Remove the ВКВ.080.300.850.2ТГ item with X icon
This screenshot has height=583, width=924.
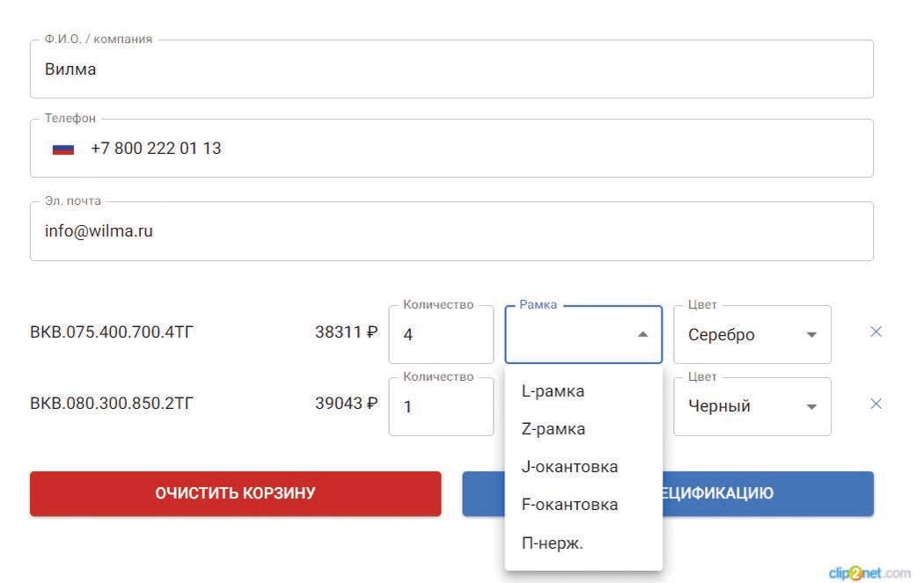pyautogui.click(x=876, y=404)
